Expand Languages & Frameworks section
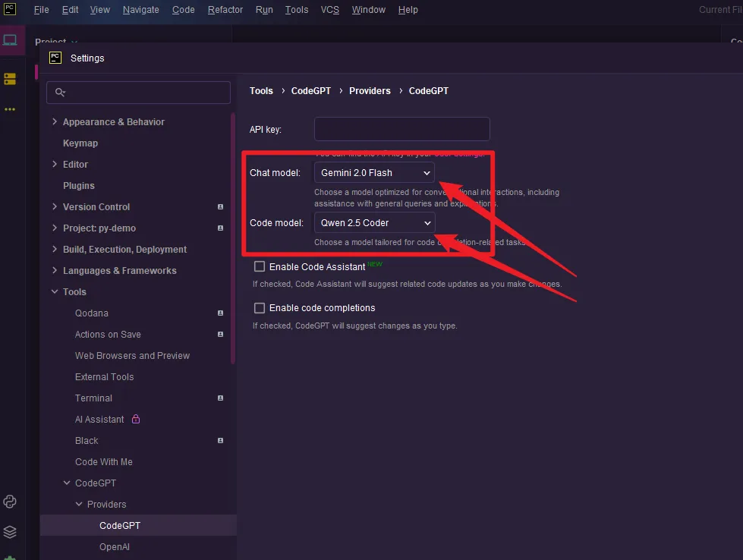743x560 pixels. point(55,271)
